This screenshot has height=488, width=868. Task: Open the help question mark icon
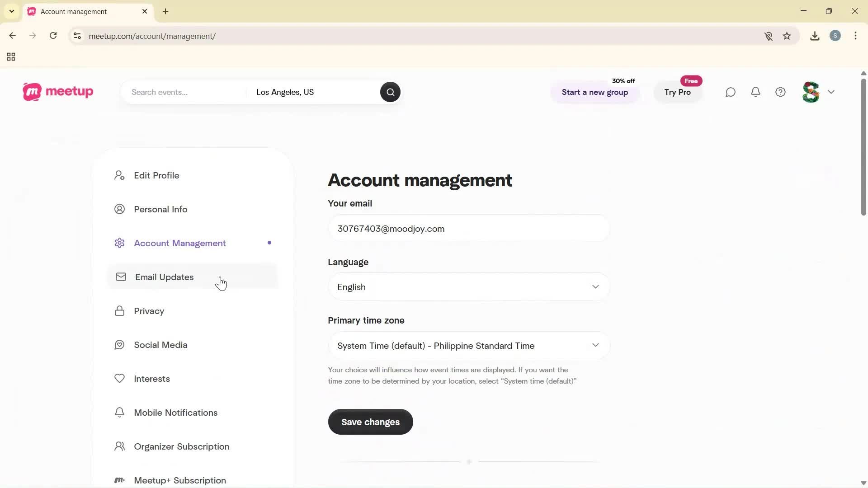pyautogui.click(x=780, y=92)
